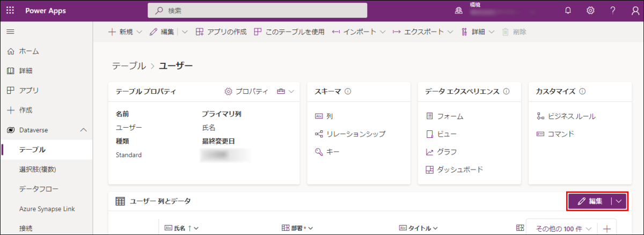The image size is (644, 235).
Task: Click inside the 検索 search box
Action: pyautogui.click(x=258, y=10)
